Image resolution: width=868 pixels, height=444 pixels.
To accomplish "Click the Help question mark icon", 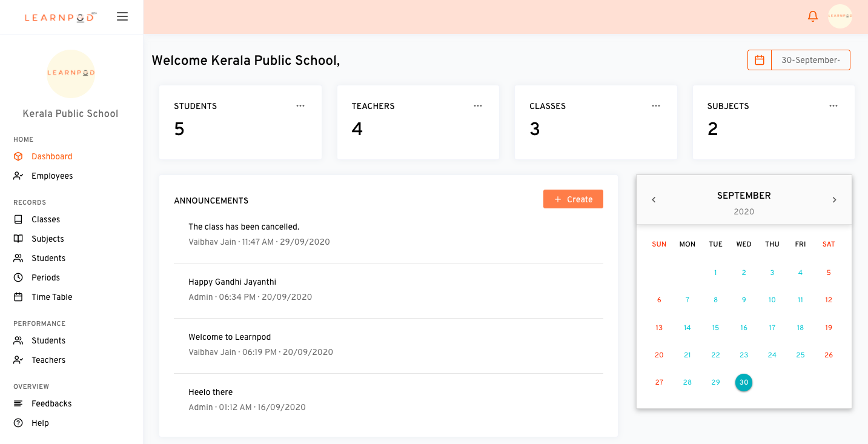I will pos(18,423).
